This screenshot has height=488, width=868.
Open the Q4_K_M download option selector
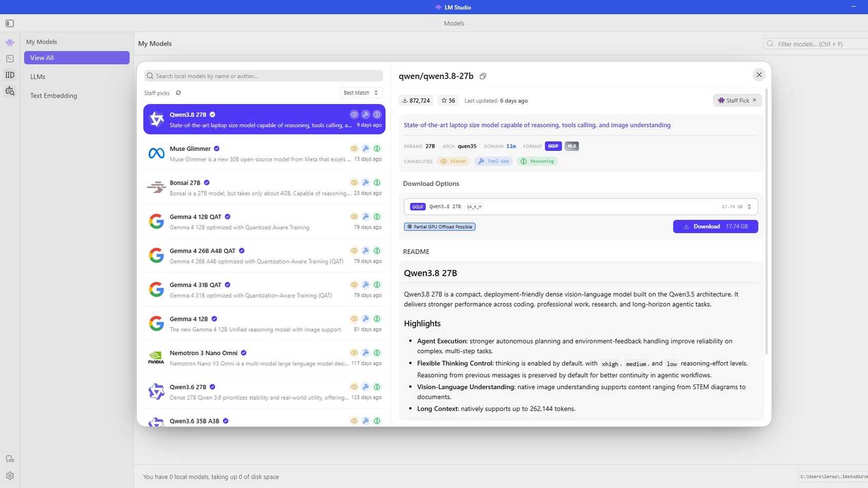pos(581,207)
